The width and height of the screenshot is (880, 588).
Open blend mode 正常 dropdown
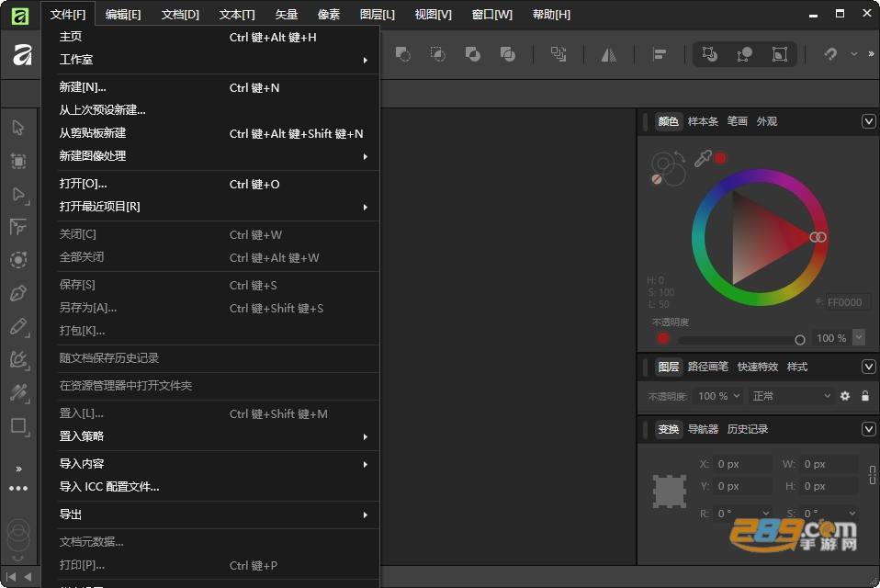tap(791, 396)
